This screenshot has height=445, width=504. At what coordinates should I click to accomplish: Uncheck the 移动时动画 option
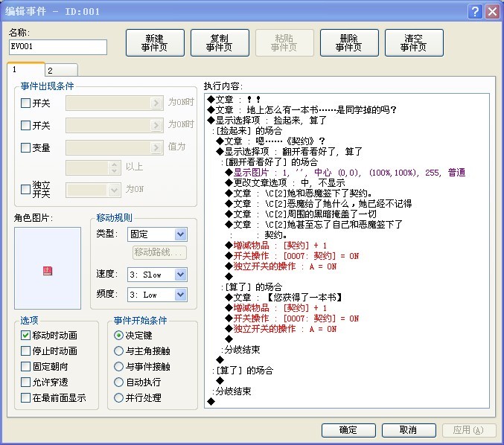[25, 335]
